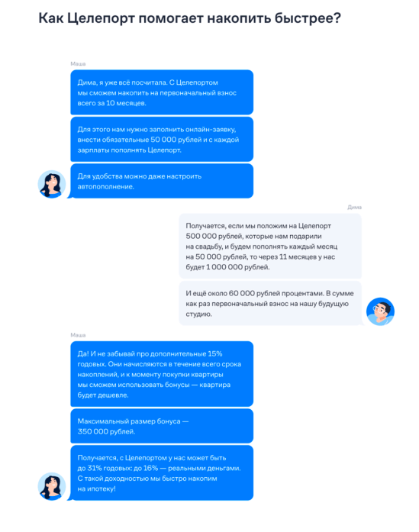The image size is (419, 532).
Task: Click the 'Максимальный размер бонуса' message
Action: 162,426
